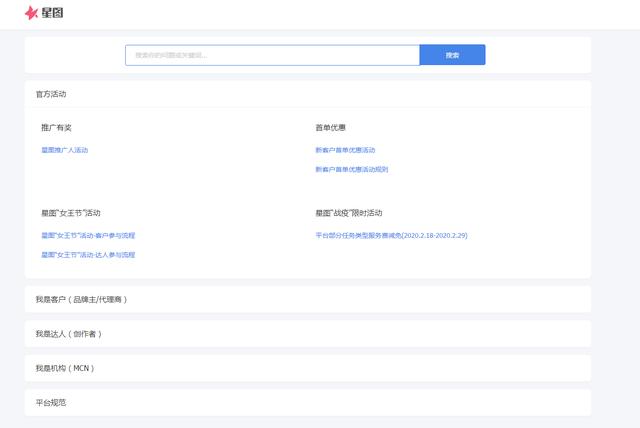640x428 pixels.
Task: Expand 我是机构（MCN）section
Action: tap(65, 368)
